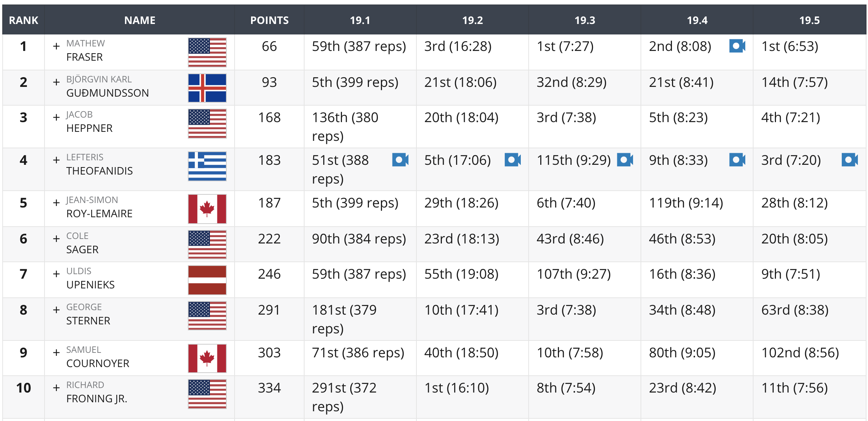
Task: Click the 19.5 column header
Action: pyautogui.click(x=810, y=20)
